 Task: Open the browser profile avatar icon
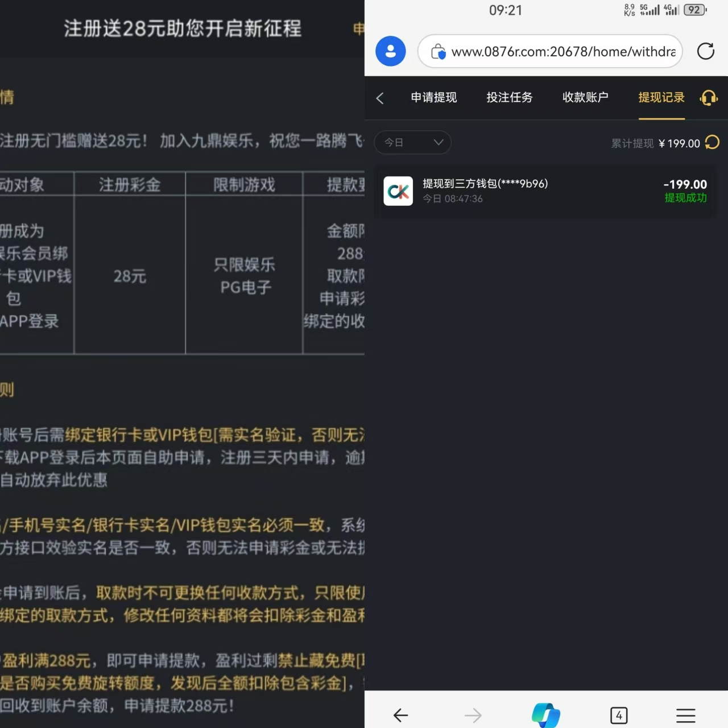[390, 51]
